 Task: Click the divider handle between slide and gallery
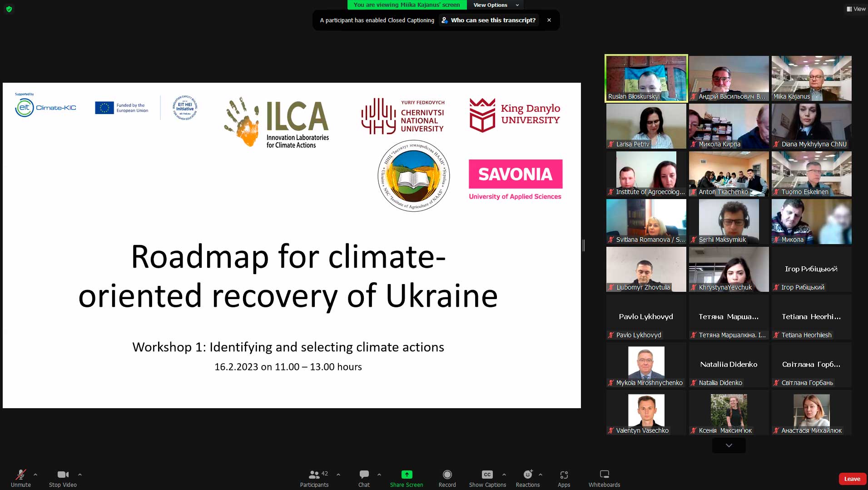click(x=584, y=245)
